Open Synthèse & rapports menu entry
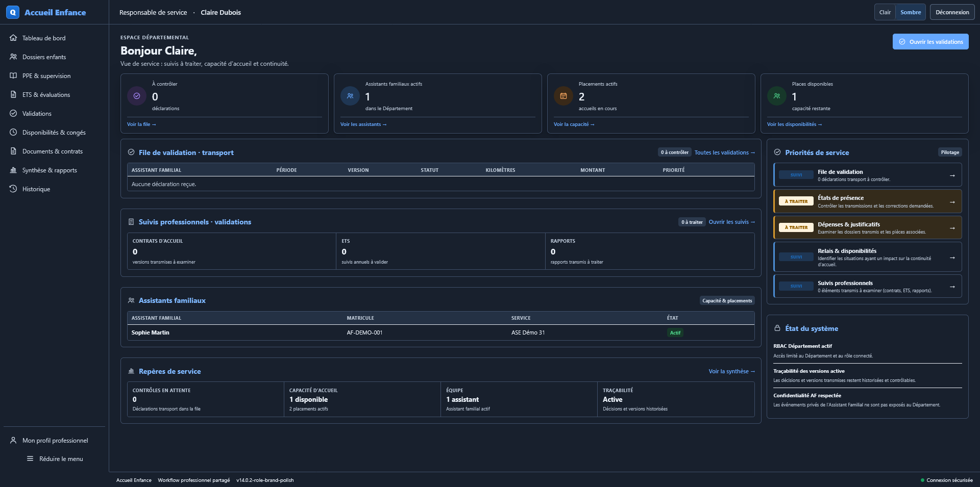This screenshot has height=487, width=980. pyautogui.click(x=55, y=170)
